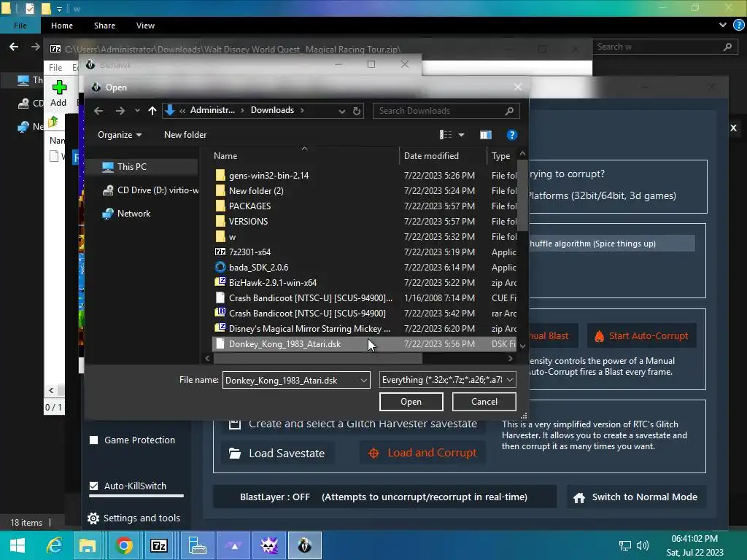Select Network in the Open dialog sidebar
The height and width of the screenshot is (560, 747).
pos(126,214)
